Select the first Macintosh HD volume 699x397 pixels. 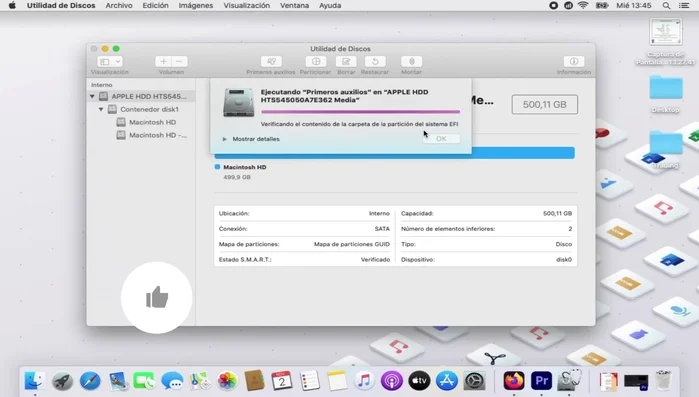point(152,122)
